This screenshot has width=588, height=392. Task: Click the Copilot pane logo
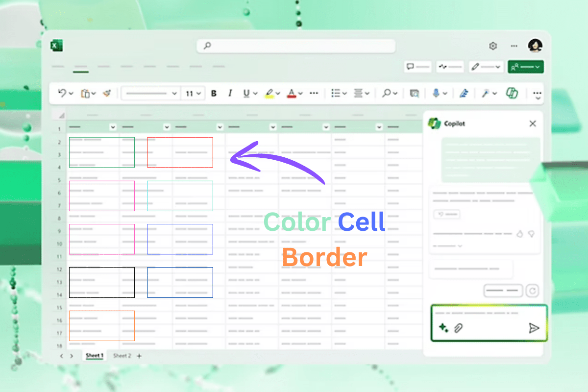(434, 123)
